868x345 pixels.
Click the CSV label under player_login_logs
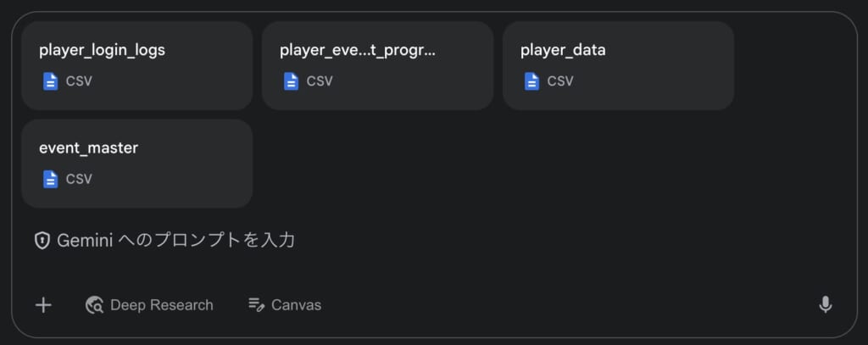[x=79, y=81]
